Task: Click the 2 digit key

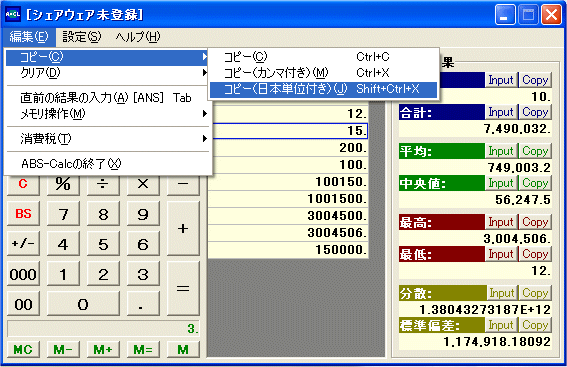Action: (x=103, y=274)
